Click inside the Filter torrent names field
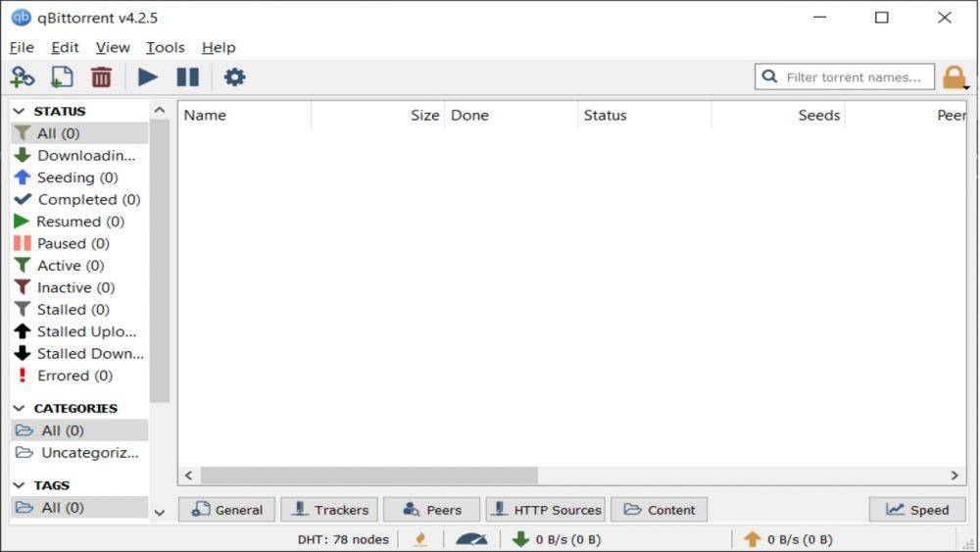Viewport: 980px width, 552px height. coord(845,76)
